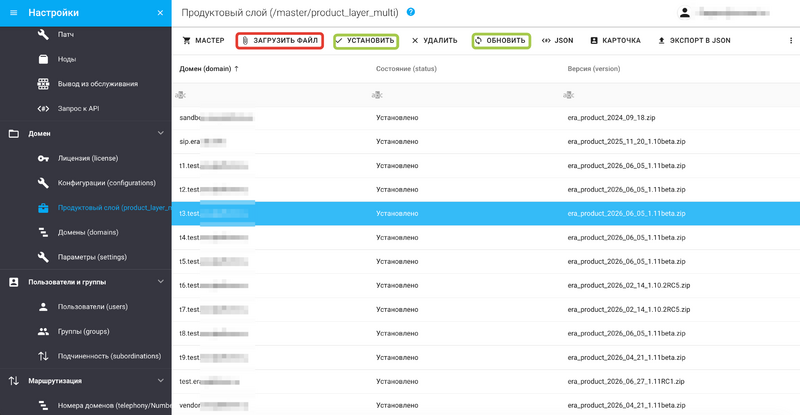Image resolution: width=800 pixels, height=415 pixels.
Task: Click the Удалить delete button
Action: pyautogui.click(x=435, y=41)
